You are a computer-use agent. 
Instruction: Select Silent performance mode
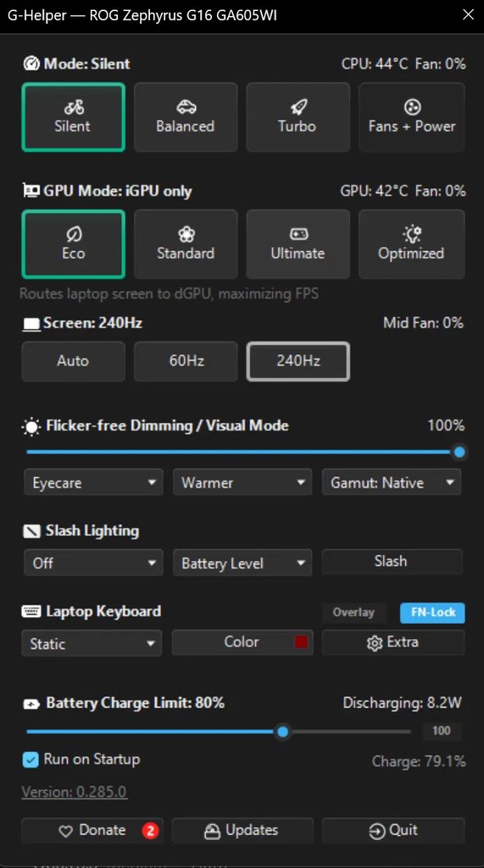pos(73,117)
